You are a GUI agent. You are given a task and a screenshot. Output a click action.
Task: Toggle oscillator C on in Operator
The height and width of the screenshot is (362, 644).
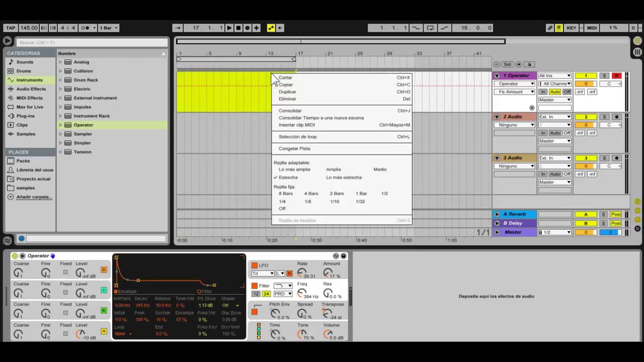(x=104, y=290)
